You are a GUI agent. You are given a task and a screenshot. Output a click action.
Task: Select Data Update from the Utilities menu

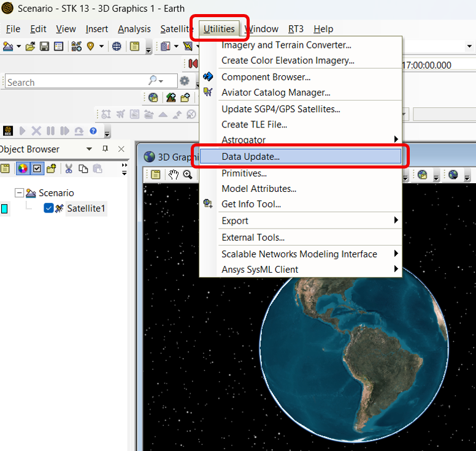pyautogui.click(x=250, y=156)
